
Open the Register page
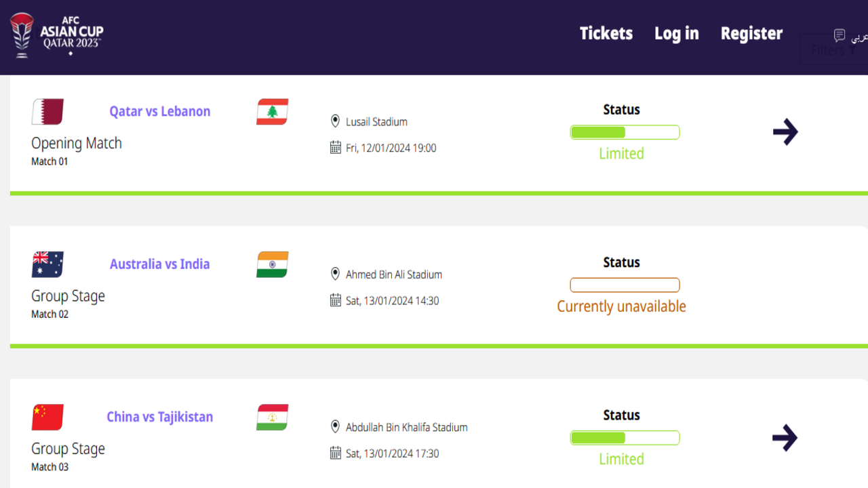[751, 34]
